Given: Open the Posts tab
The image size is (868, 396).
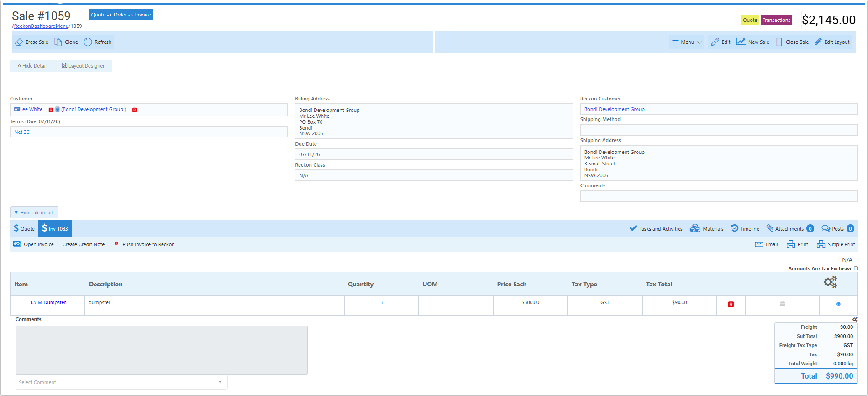Looking at the screenshot, I should (838, 229).
